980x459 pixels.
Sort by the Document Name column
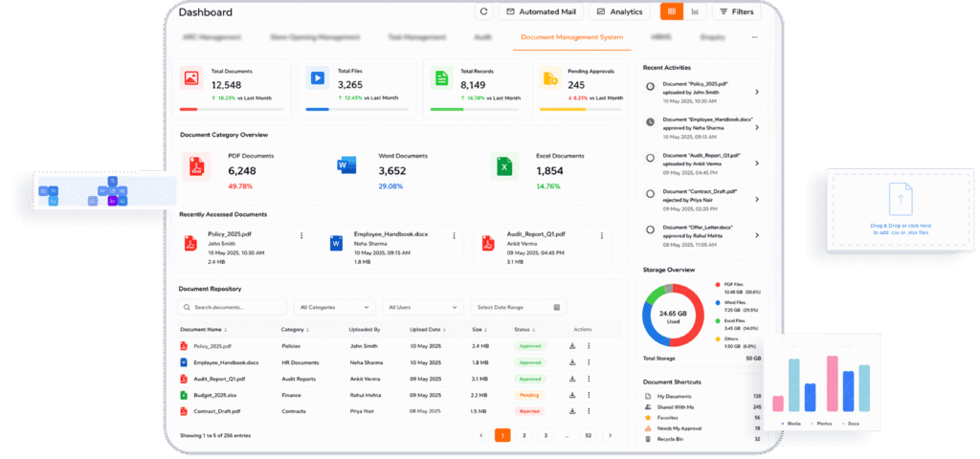[204, 330]
